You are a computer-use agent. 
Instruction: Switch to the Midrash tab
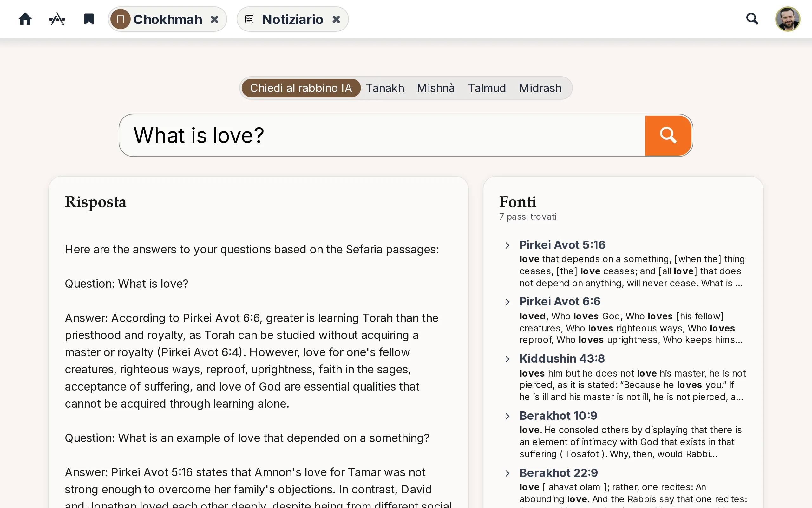click(540, 88)
